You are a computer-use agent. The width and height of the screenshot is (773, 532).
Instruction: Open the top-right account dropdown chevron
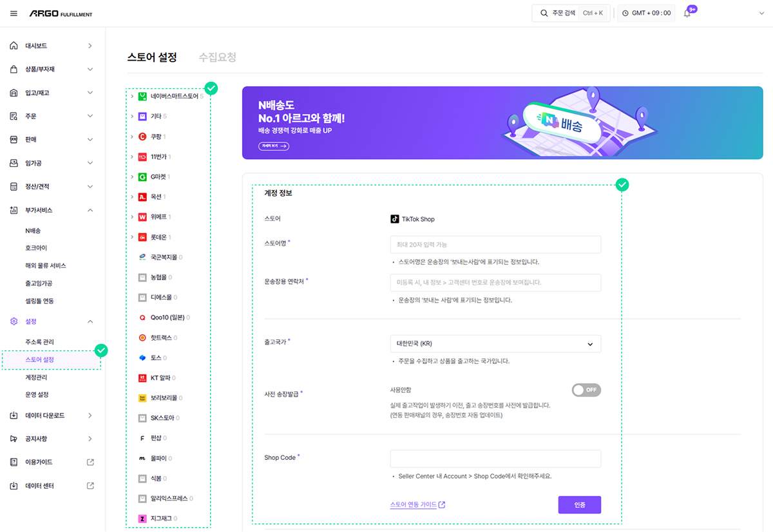click(761, 14)
